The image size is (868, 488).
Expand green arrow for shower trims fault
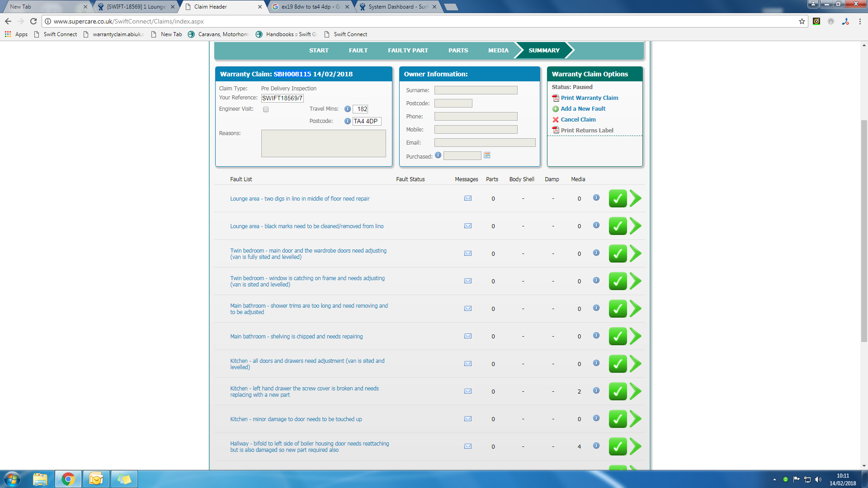pos(636,309)
